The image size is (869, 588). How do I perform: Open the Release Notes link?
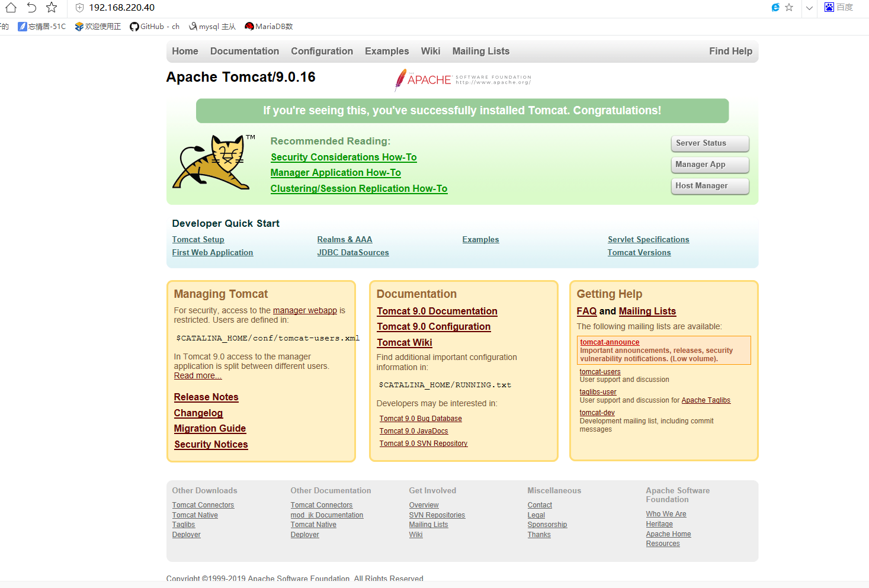206,397
